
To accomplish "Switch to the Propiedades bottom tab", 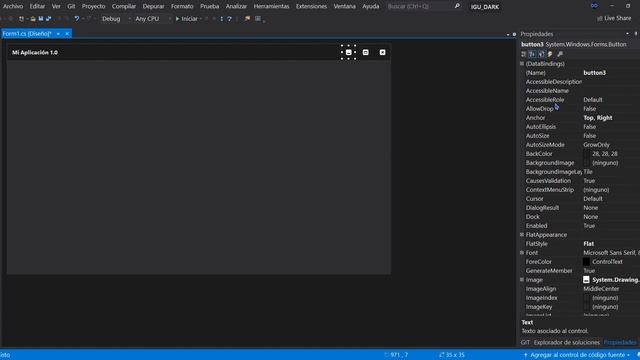I will (620, 342).
